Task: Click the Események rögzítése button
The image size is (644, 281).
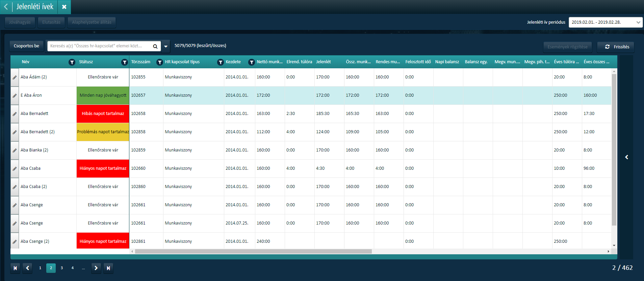Action: point(567,47)
